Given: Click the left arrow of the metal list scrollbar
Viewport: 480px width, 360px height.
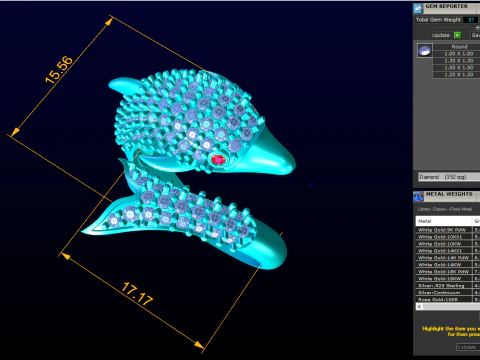Looking at the screenshot, I should click(419, 306).
